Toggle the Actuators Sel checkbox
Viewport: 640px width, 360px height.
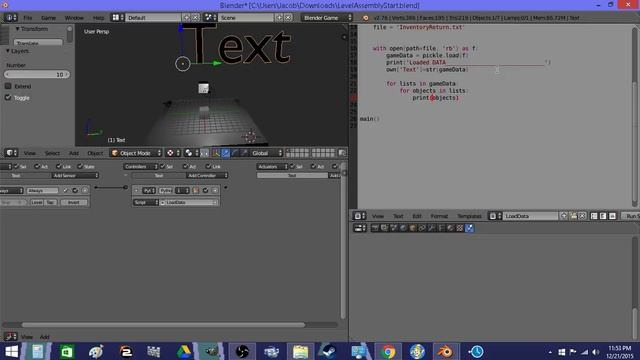coord(292,166)
